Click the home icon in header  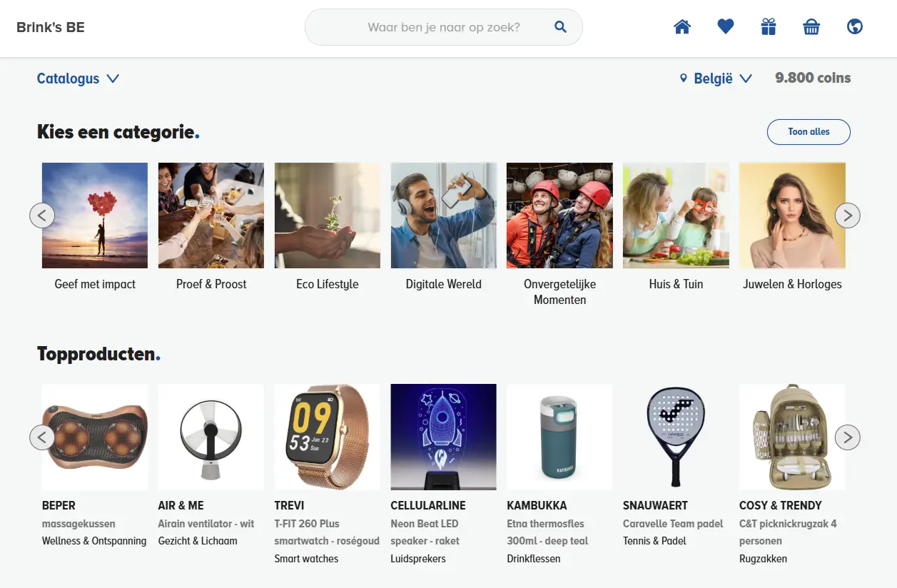(x=682, y=27)
